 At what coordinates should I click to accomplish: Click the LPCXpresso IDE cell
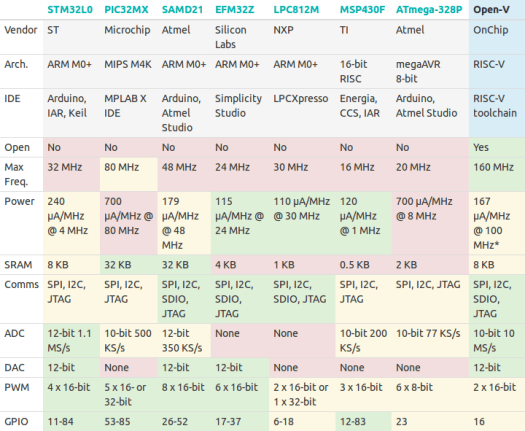click(x=302, y=113)
